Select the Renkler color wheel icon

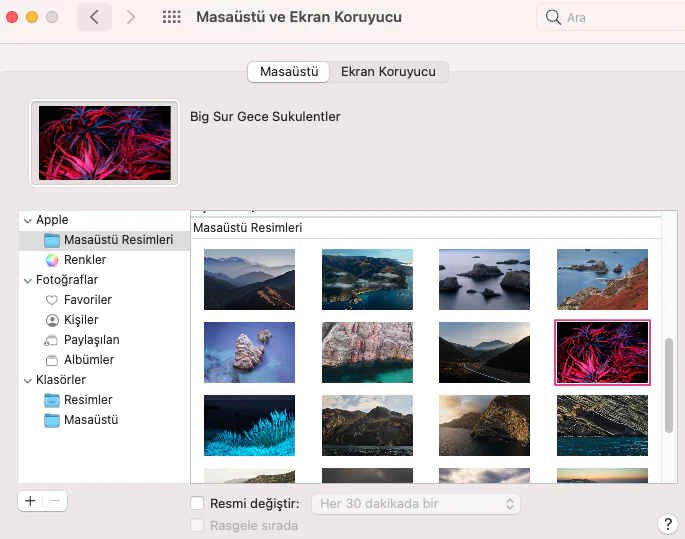click(x=52, y=260)
